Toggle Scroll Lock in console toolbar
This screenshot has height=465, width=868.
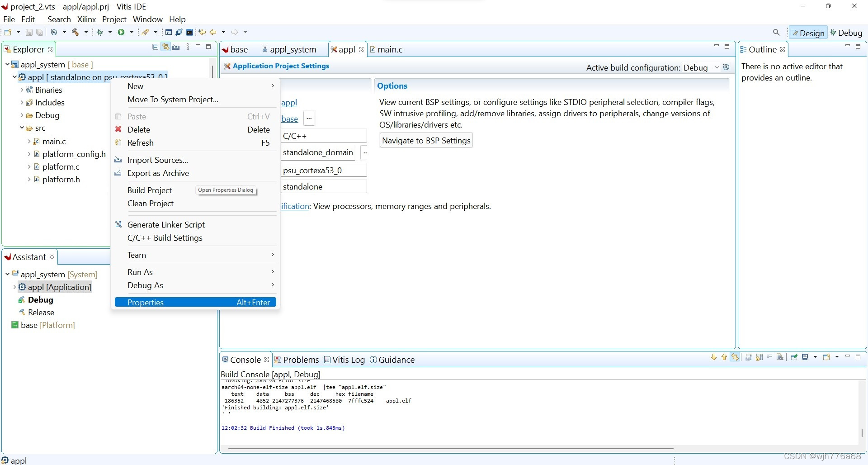pyautogui.click(x=759, y=357)
